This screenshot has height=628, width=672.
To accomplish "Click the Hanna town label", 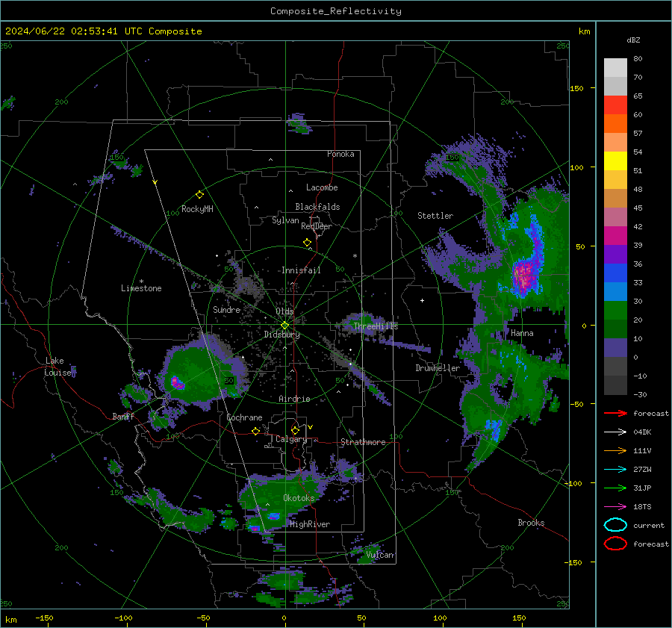I will pyautogui.click(x=522, y=333).
